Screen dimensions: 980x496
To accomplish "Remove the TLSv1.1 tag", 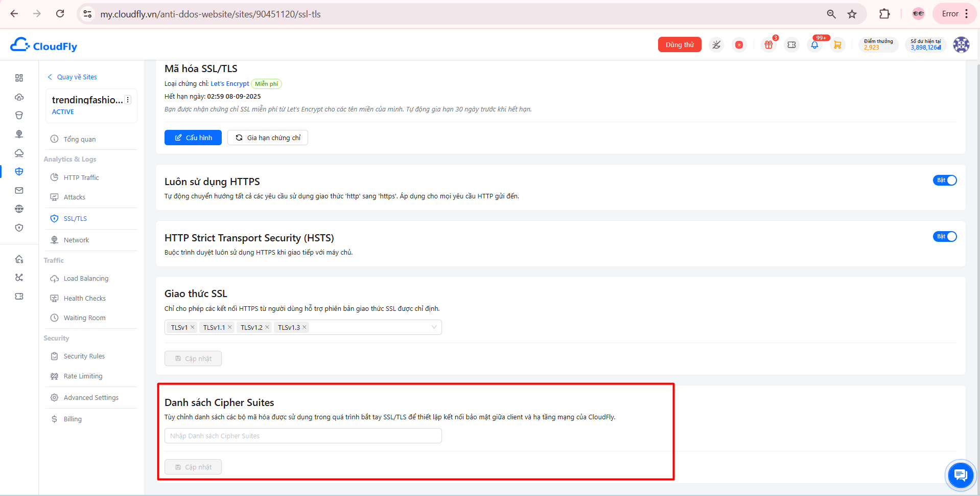I will pos(230,327).
